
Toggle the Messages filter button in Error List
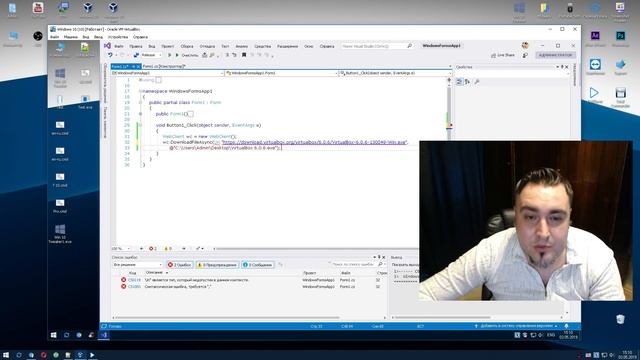tap(258, 265)
